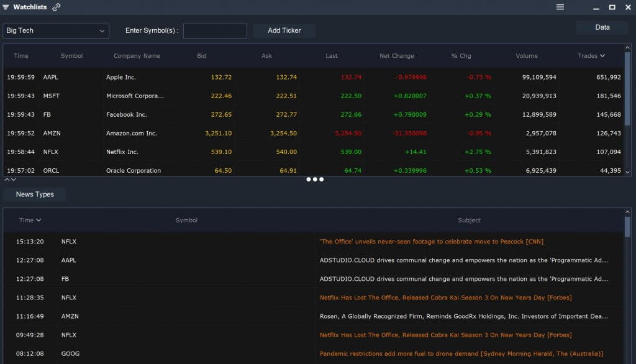
Task: Click the third pagination dot below the watchlist table
Action: click(x=321, y=180)
